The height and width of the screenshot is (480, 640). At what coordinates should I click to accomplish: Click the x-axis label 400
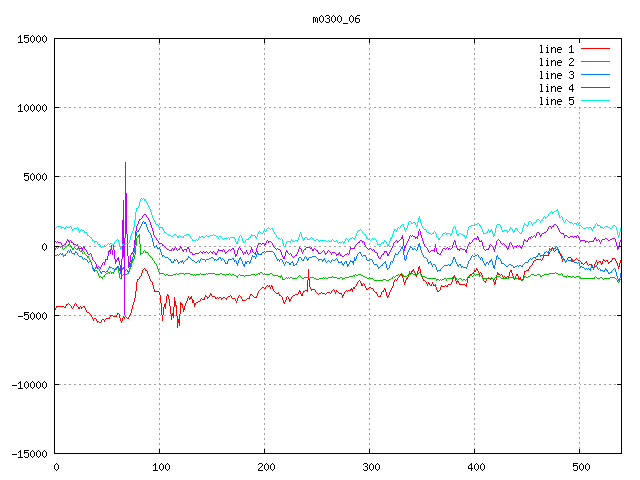(476, 467)
